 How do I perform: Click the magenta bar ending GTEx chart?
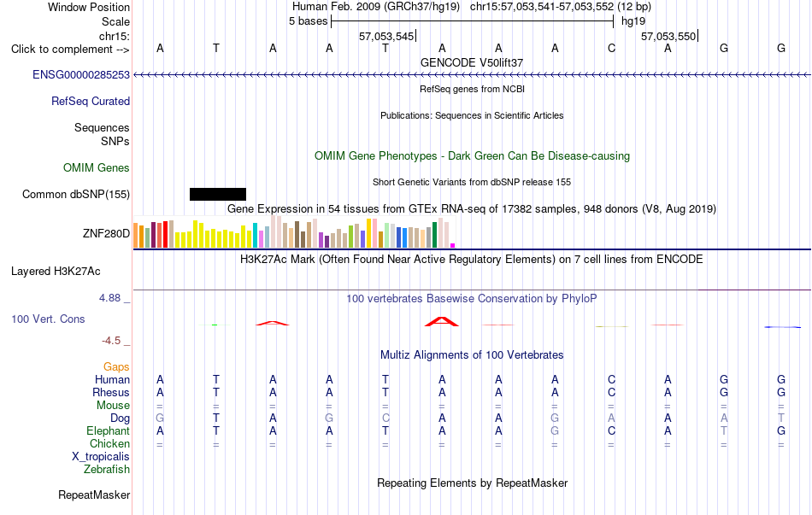click(453, 246)
